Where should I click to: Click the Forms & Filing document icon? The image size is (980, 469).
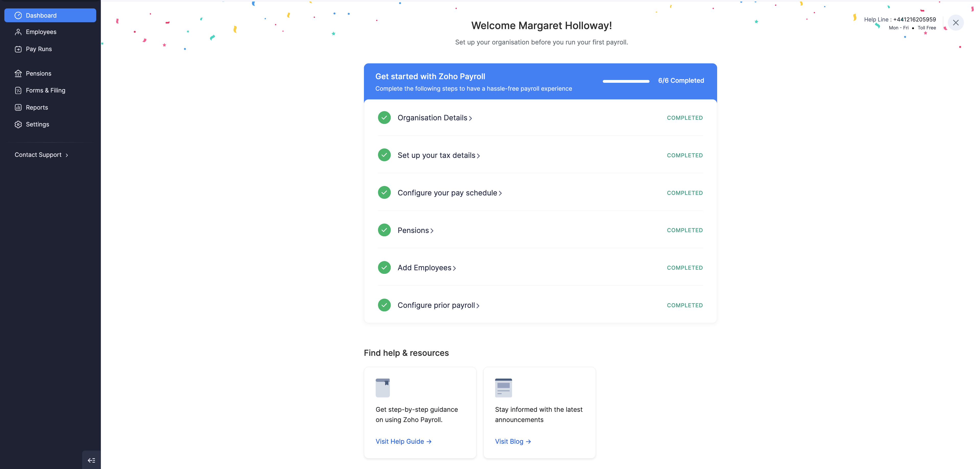click(x=18, y=91)
